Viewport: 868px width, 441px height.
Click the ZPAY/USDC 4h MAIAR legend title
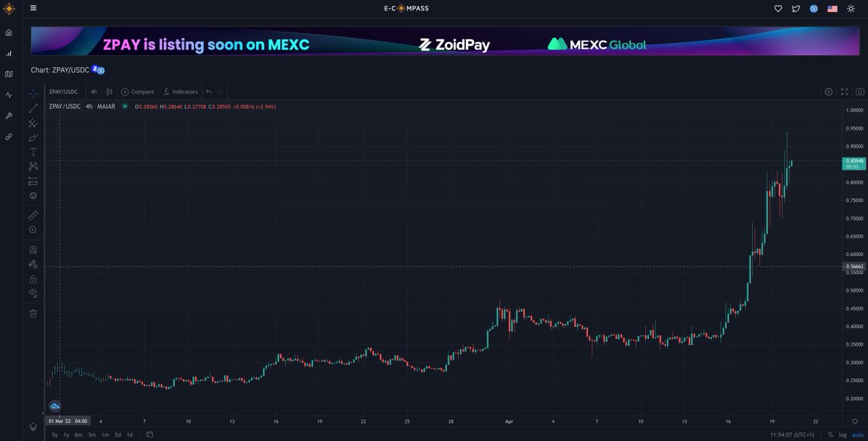pyautogui.click(x=82, y=106)
